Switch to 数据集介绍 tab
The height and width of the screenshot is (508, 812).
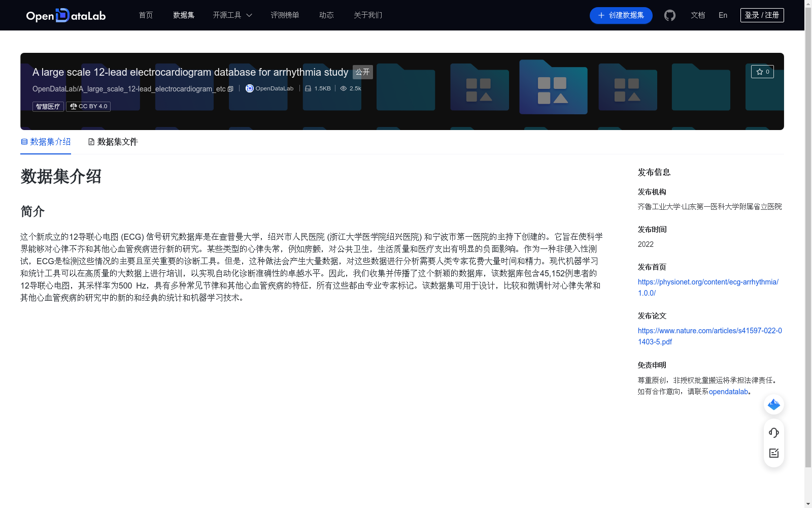(x=46, y=142)
